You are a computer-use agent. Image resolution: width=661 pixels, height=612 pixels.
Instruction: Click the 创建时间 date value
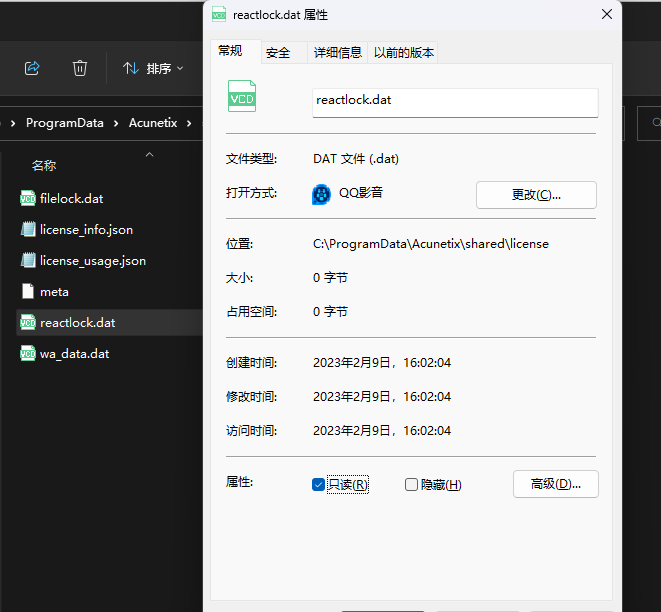[382, 362]
